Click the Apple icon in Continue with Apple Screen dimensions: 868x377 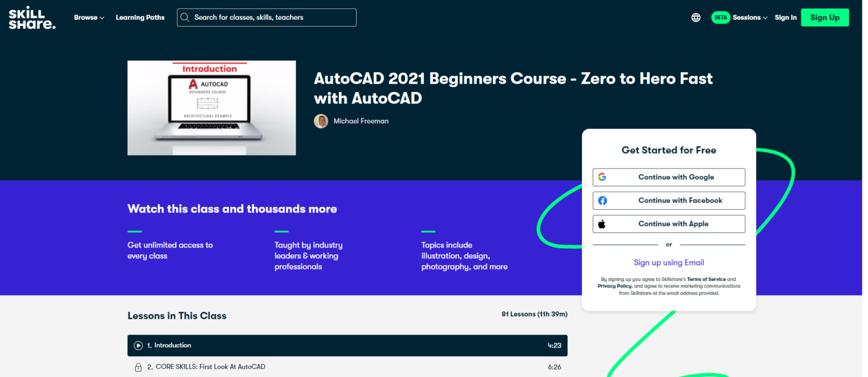click(x=602, y=223)
